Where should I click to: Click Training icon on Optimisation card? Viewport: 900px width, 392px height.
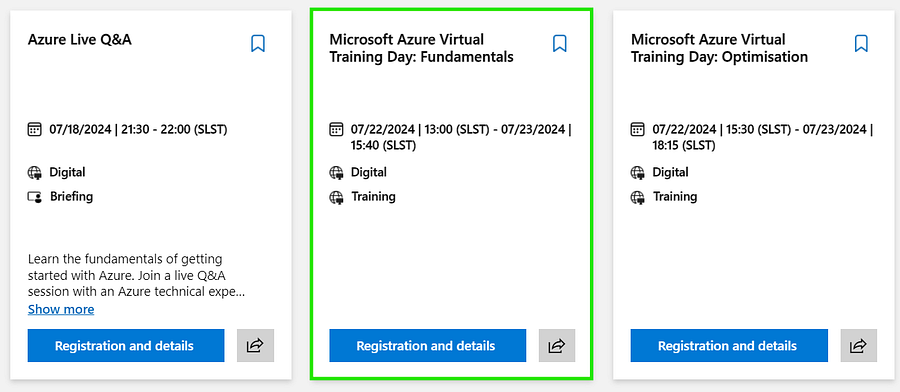(x=638, y=197)
